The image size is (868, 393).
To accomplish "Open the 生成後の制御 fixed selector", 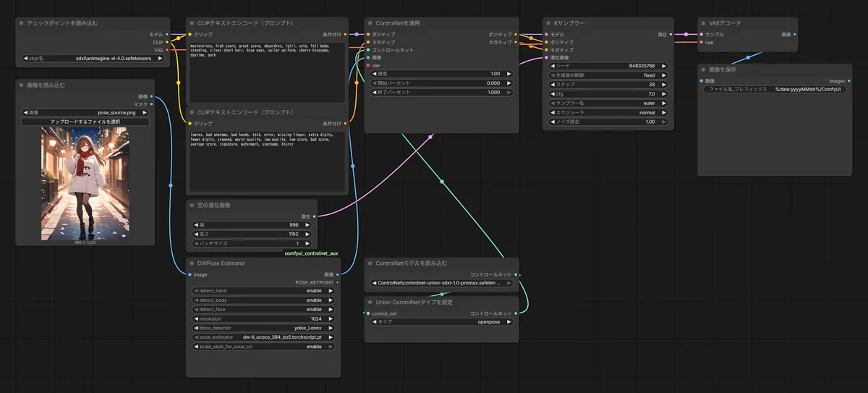I will [x=608, y=75].
